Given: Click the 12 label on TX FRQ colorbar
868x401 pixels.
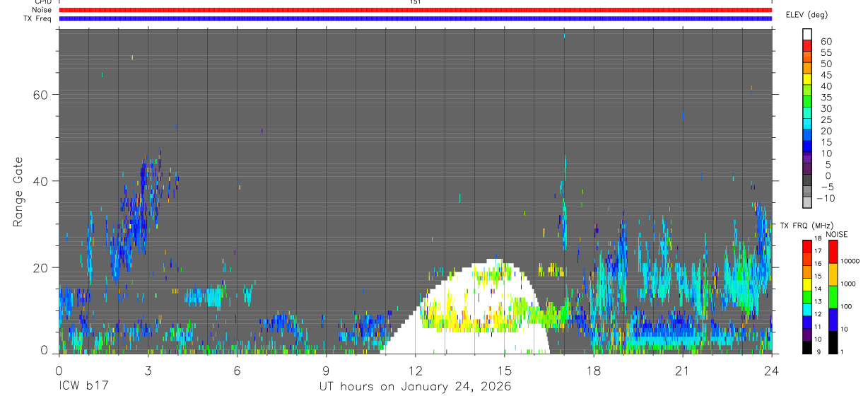Looking at the screenshot, I should pyautogui.click(x=818, y=314).
